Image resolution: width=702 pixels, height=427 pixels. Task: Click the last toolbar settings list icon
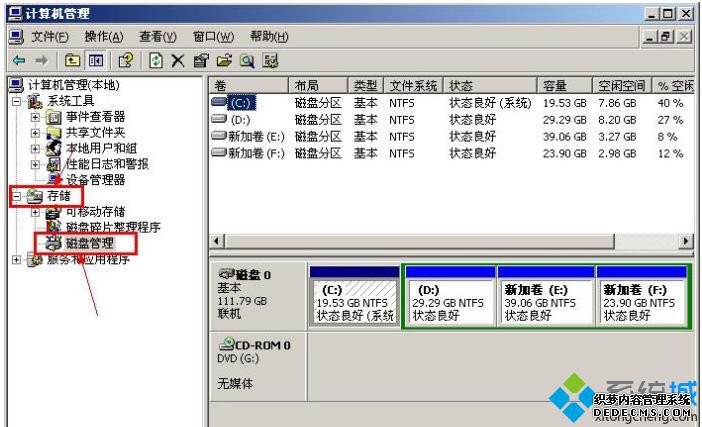coord(270,60)
